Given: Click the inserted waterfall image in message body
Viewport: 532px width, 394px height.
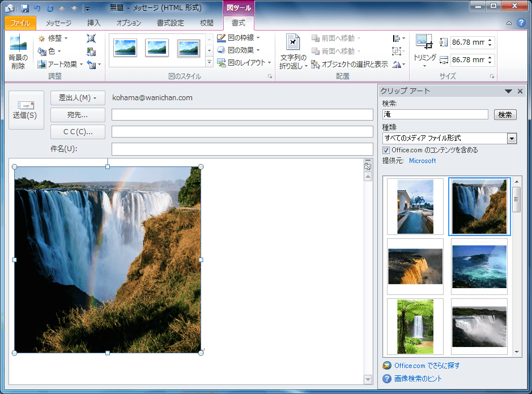Looking at the screenshot, I should click(108, 260).
